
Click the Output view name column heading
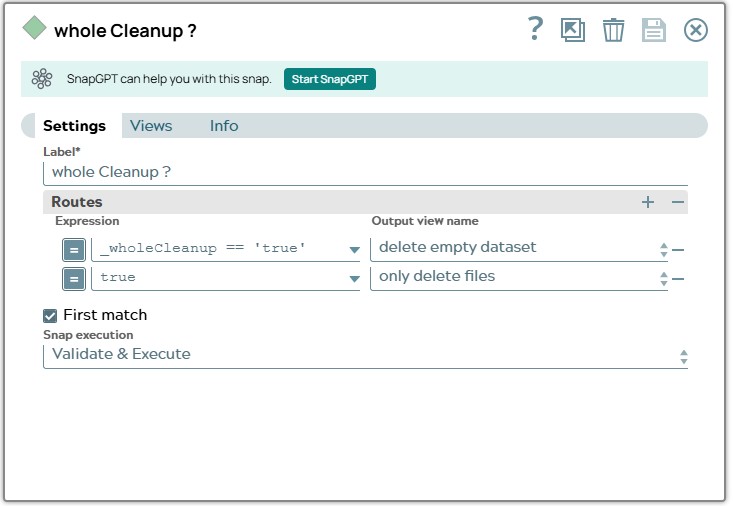(425, 221)
